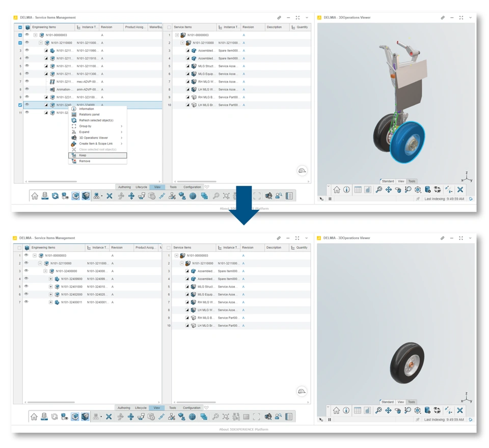Toggle the Service Items header checkbox in the top window
Screen dimensions: 489x448
(169, 27)
